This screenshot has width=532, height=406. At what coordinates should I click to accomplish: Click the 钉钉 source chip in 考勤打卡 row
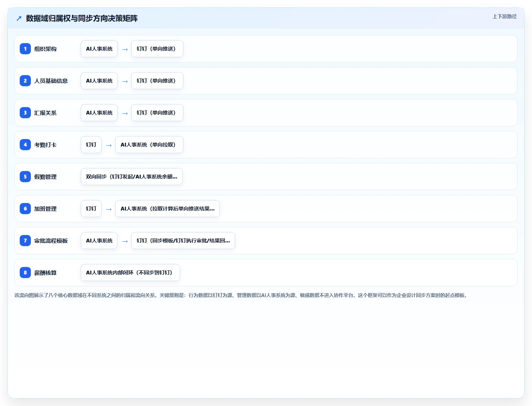click(91, 145)
